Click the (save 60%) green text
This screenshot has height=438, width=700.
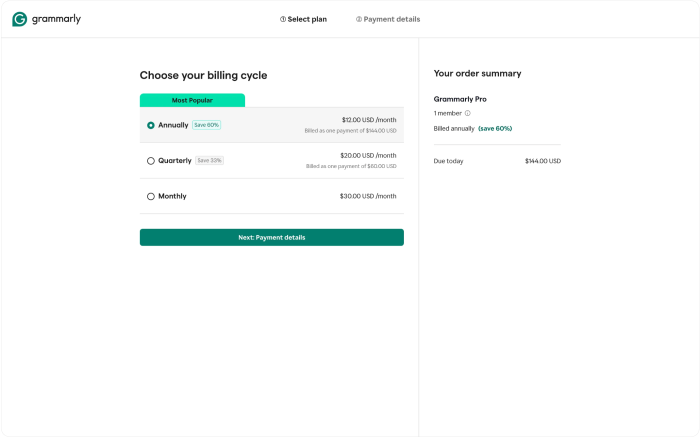(495, 129)
